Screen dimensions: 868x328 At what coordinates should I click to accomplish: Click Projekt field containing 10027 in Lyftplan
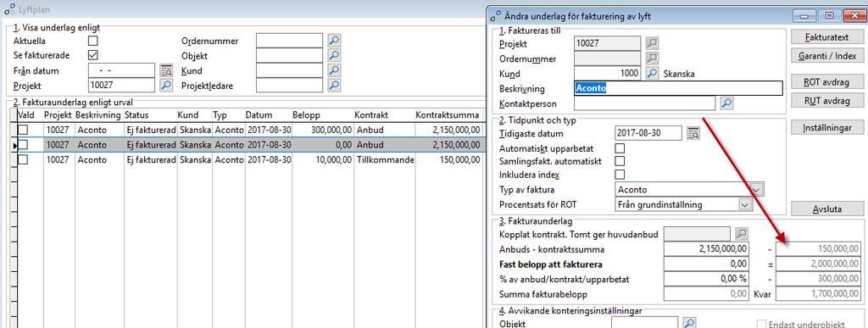tap(122, 86)
